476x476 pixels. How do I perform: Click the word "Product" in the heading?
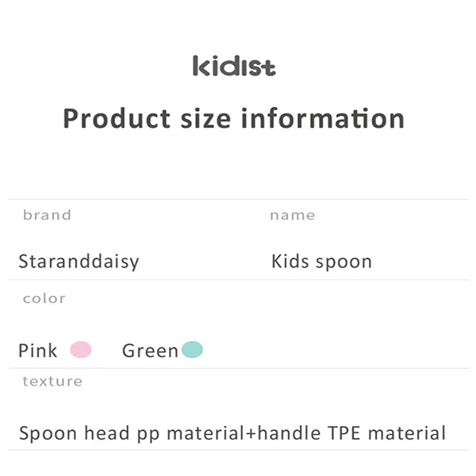coord(117,119)
